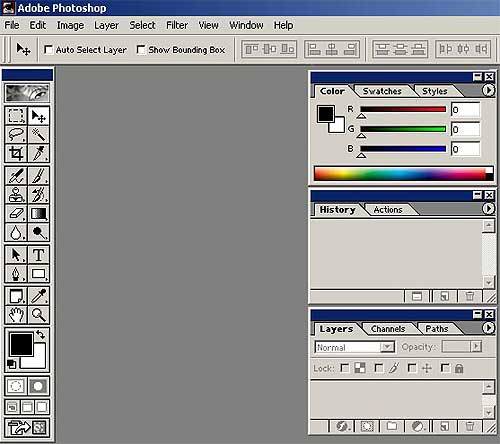Open the Window menu
The image size is (500, 444).
(246, 25)
